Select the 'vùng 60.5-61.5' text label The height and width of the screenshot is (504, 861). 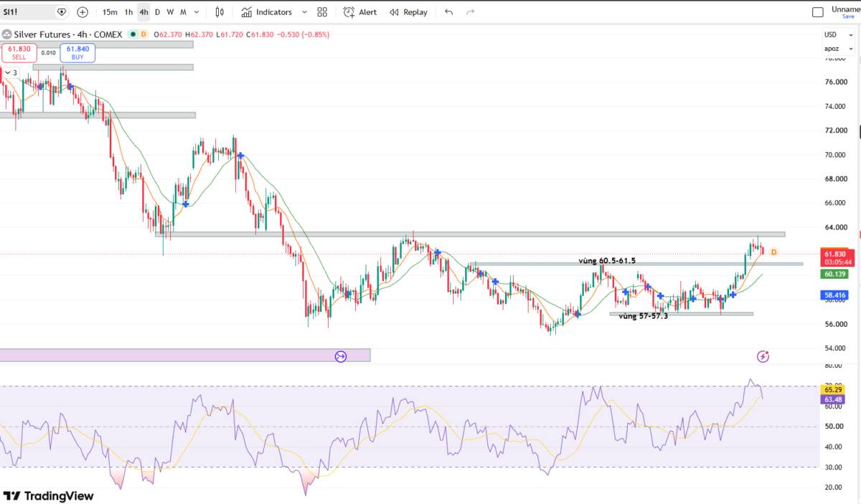point(607,261)
